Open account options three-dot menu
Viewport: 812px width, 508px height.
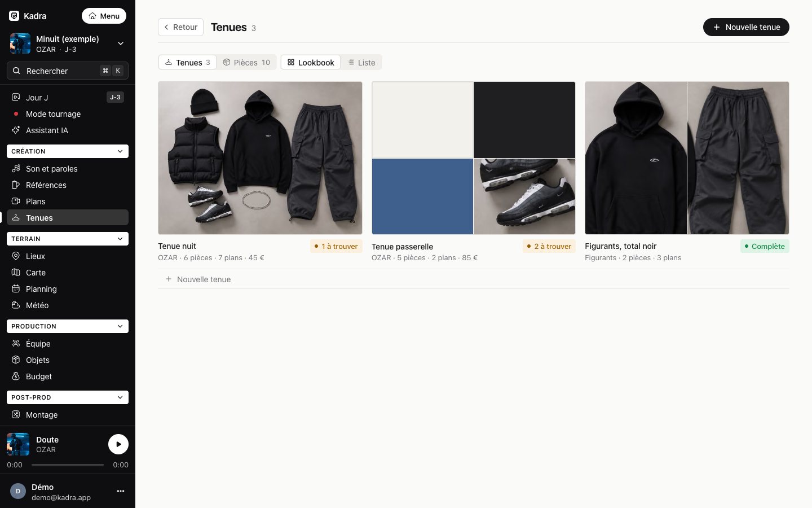pyautogui.click(x=121, y=491)
